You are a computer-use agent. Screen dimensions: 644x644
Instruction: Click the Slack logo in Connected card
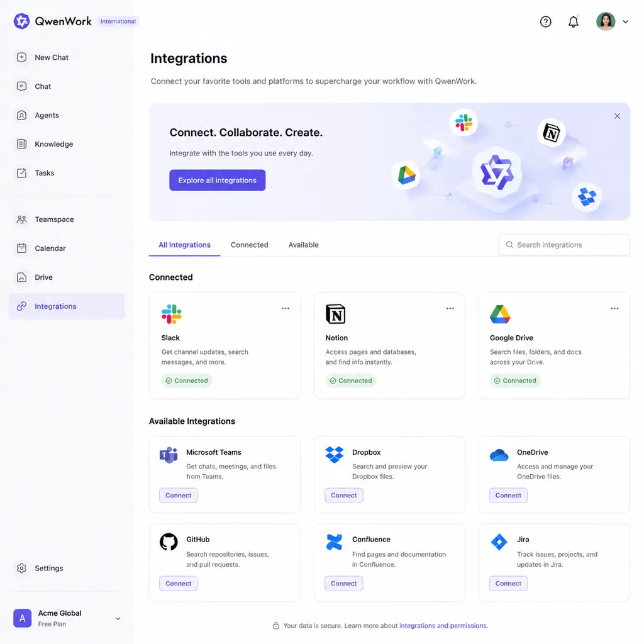(x=171, y=314)
